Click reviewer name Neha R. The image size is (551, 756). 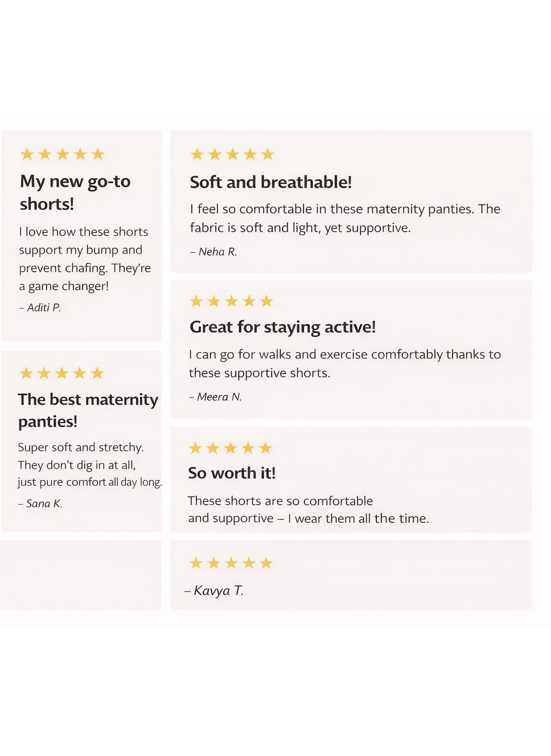[x=217, y=252]
